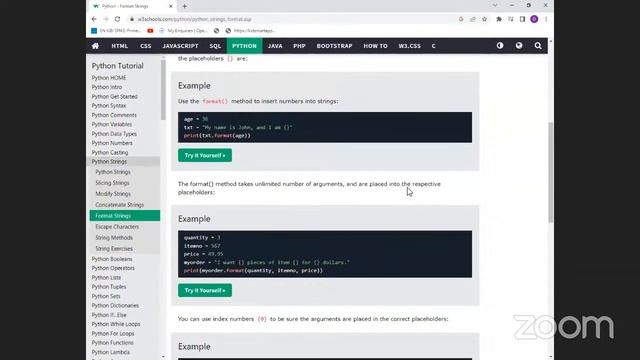Open Python Booleans in sidebar

click(x=112, y=259)
